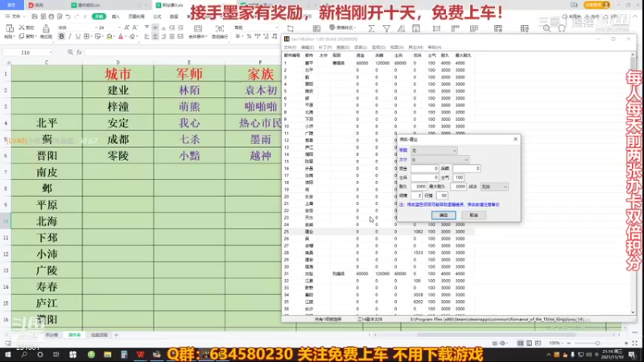Click the taskbar search icon
Viewport: 644px width, 362px height.
(x=24, y=354)
